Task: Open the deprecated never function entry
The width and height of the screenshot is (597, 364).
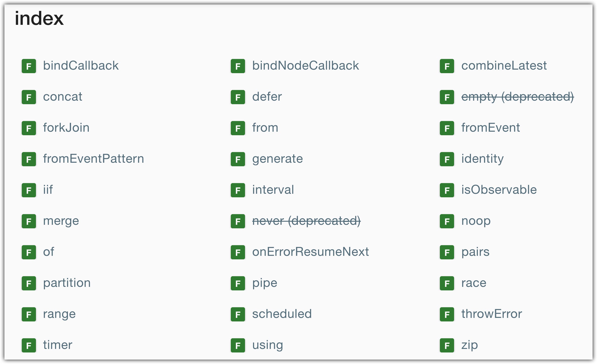Action: 306,221
